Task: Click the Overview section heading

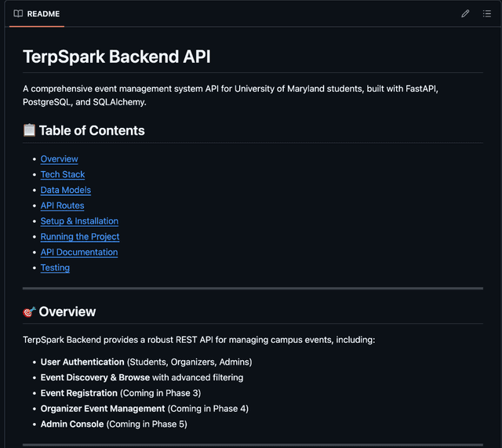Action: coord(67,311)
